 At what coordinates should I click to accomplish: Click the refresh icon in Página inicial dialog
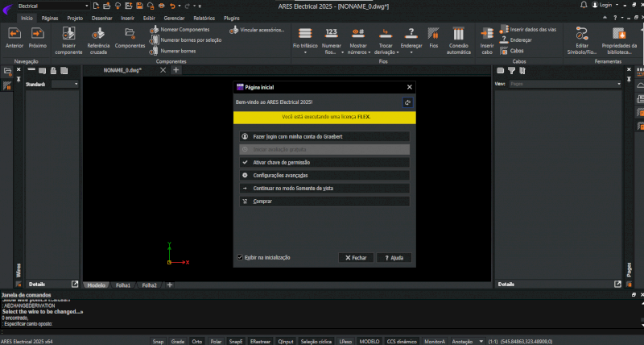(407, 102)
